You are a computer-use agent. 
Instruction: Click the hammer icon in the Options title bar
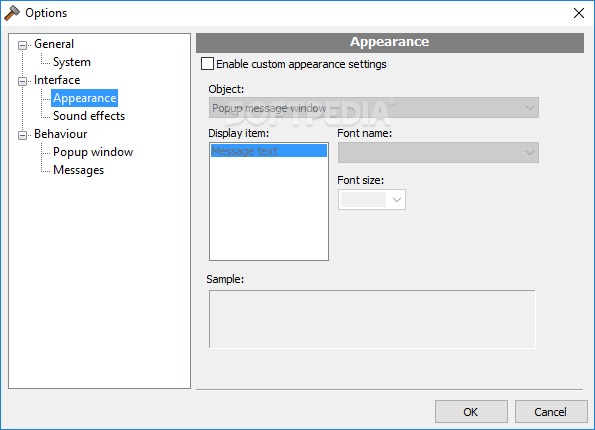pyautogui.click(x=12, y=13)
